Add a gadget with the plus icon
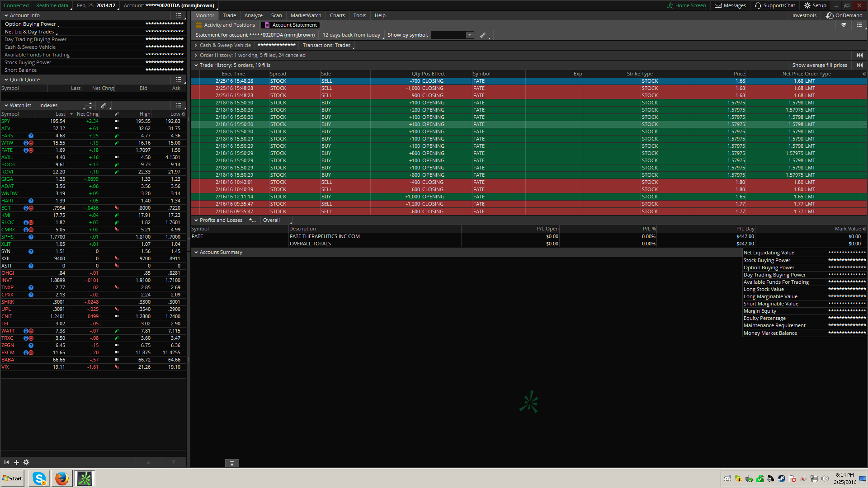 (16, 462)
